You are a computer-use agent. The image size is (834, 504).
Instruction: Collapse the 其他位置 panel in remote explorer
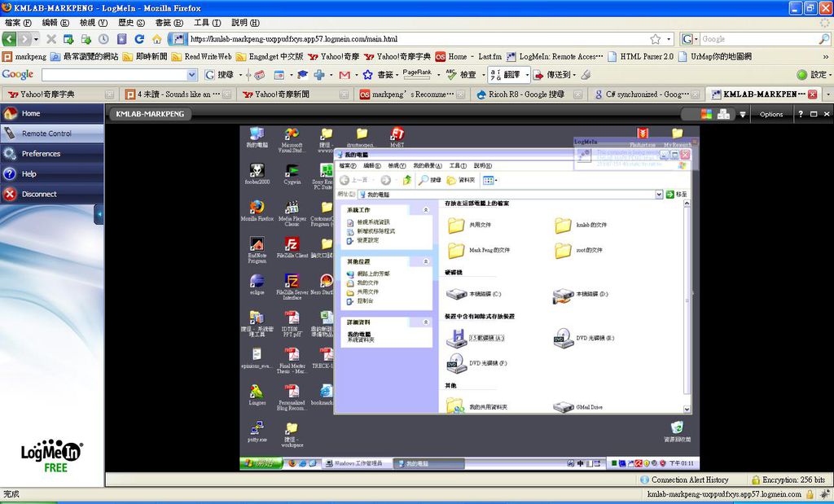click(x=426, y=261)
